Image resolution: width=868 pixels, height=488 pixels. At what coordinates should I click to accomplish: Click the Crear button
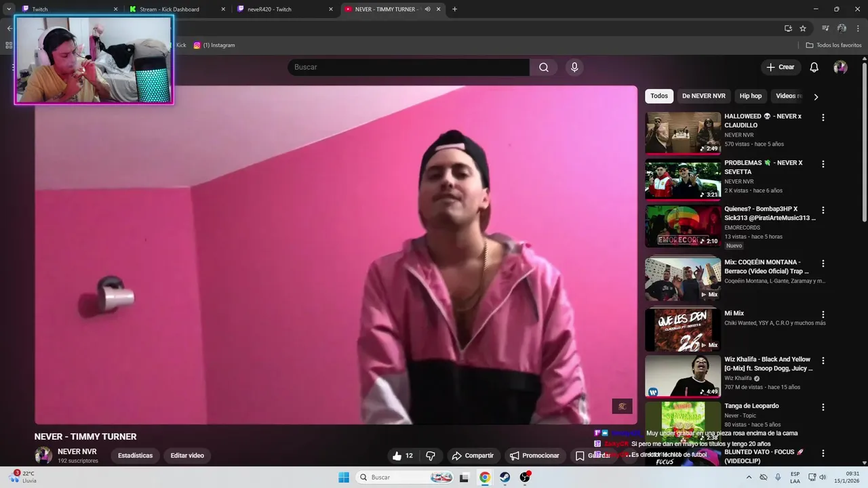781,67
